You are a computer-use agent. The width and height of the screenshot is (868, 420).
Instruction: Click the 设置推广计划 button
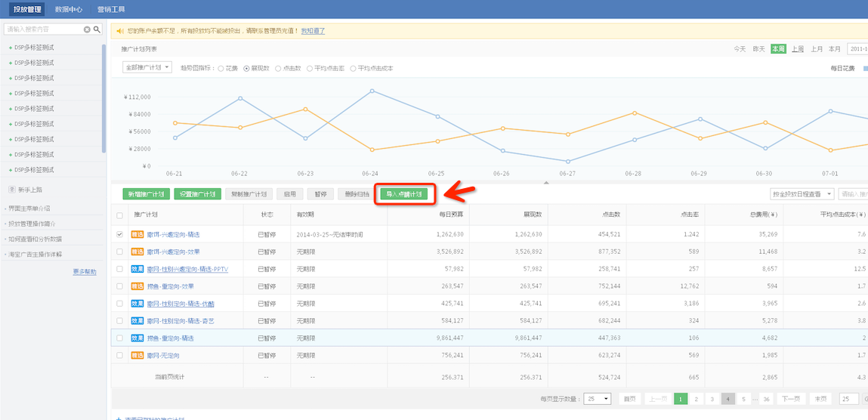click(x=198, y=194)
